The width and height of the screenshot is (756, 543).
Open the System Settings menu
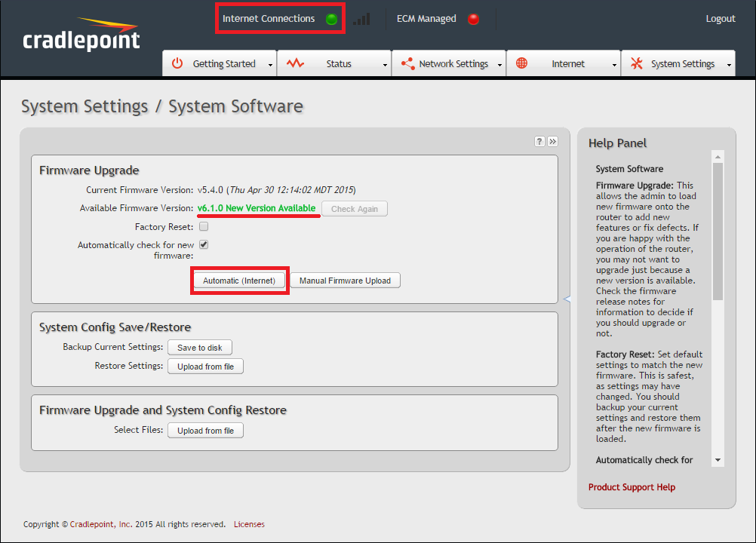[x=678, y=63]
